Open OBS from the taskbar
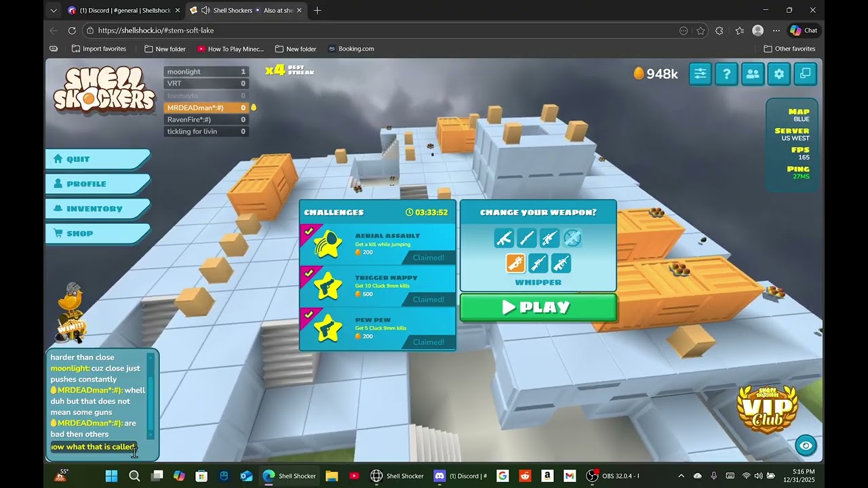The image size is (868, 488). [612, 476]
